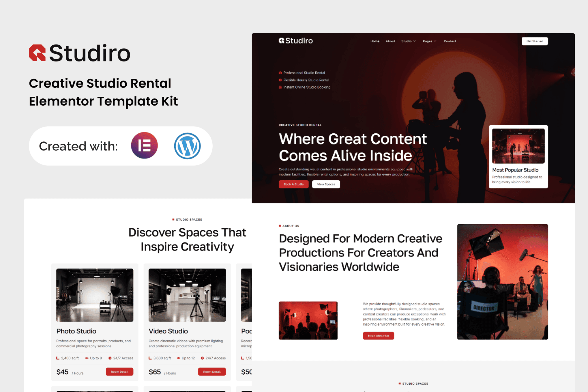Click the Elementor logo icon
The height and width of the screenshot is (392, 588).
coord(144,145)
